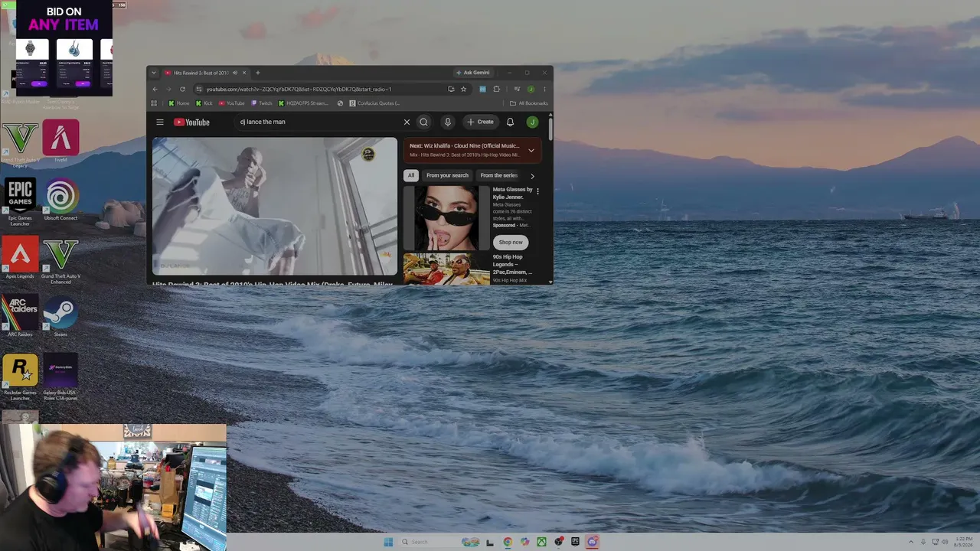Screen dimensions: 980x551
Task: View site information icon in address bar
Action: click(198, 89)
